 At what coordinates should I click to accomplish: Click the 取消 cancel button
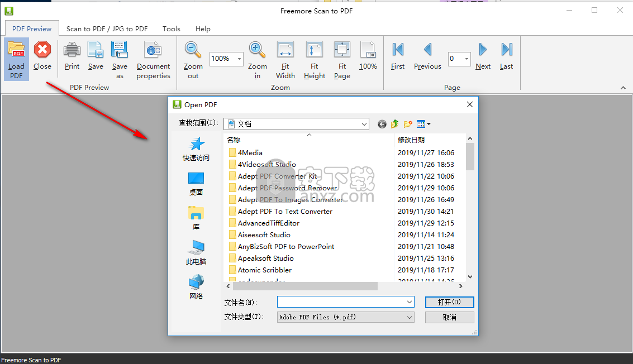click(x=449, y=317)
